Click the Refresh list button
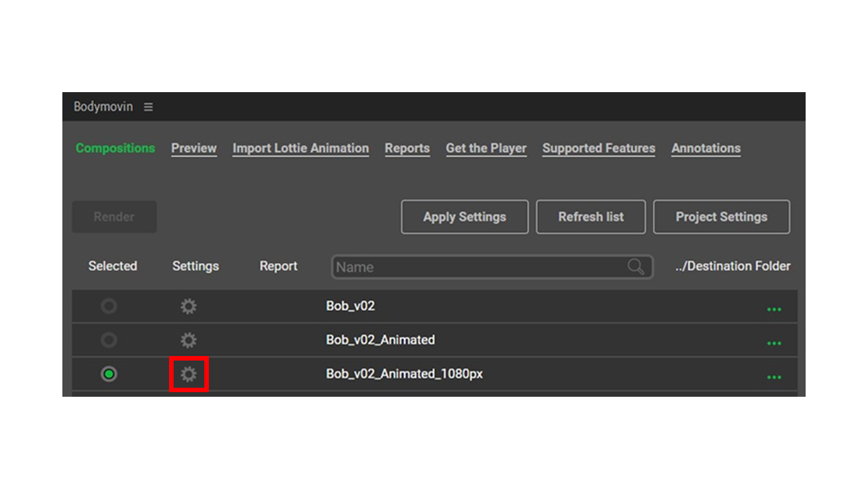 (x=590, y=217)
